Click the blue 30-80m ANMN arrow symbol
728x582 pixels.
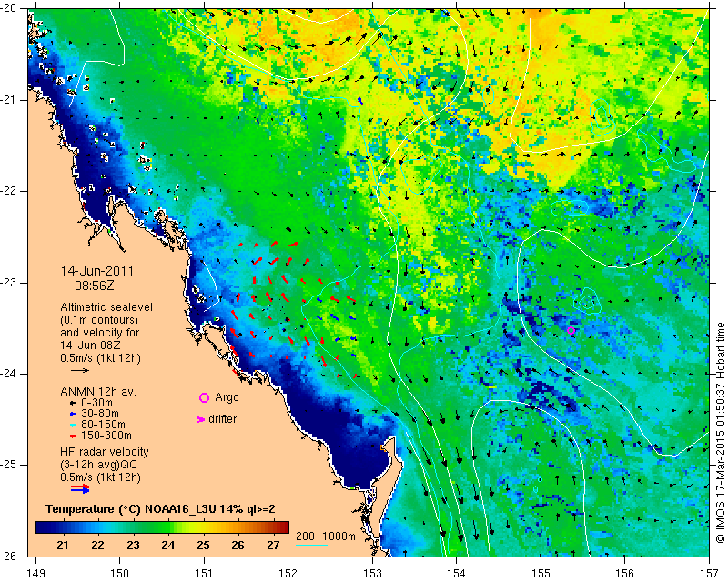(x=73, y=414)
